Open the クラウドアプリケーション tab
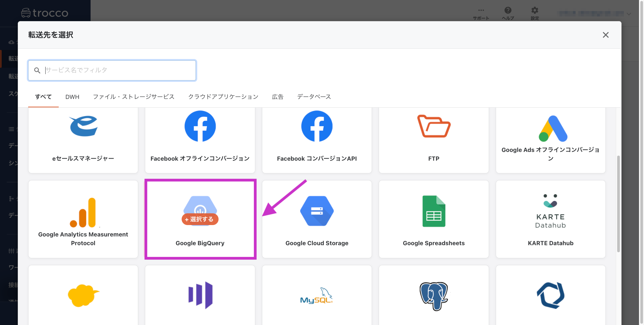The height and width of the screenshot is (325, 644). (x=223, y=97)
